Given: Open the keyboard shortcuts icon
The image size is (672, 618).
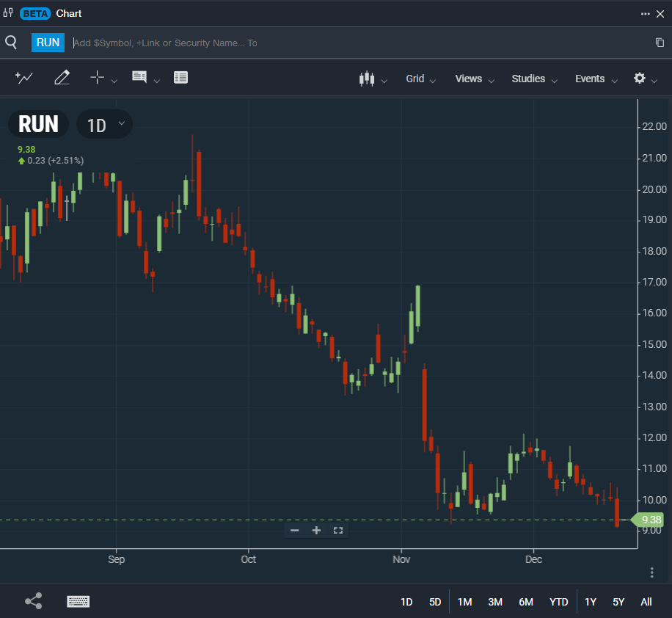Looking at the screenshot, I should (78, 601).
